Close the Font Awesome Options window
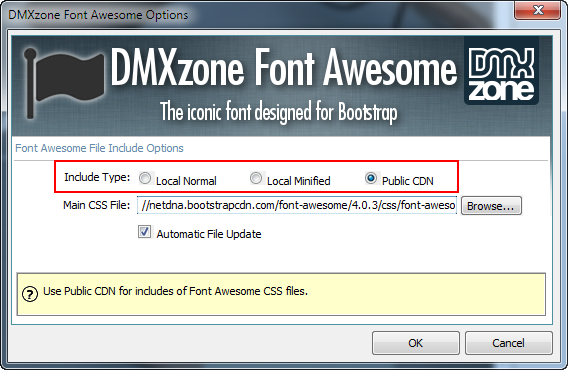568x370 pixels. [x=538, y=10]
